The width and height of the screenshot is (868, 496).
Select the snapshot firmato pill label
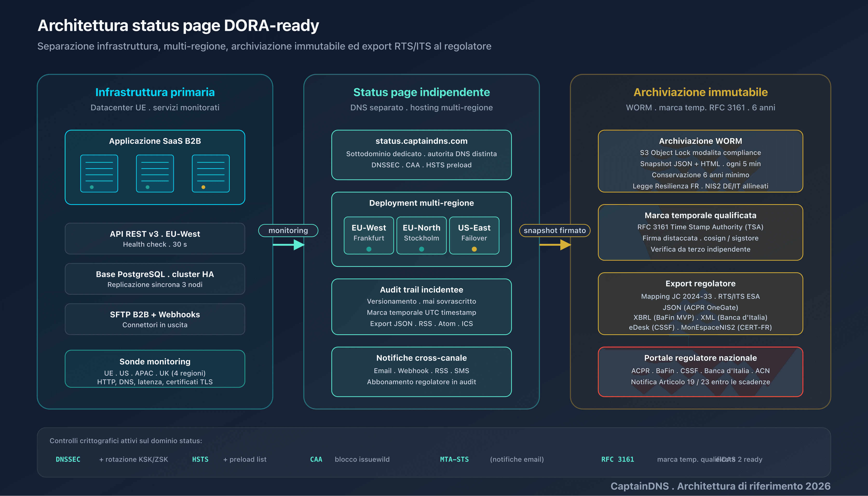555,230
